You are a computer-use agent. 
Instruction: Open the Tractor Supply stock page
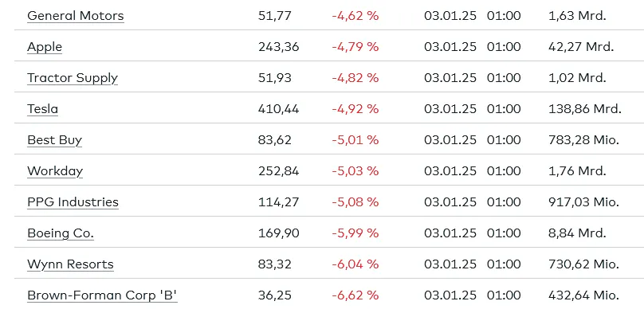73,78
